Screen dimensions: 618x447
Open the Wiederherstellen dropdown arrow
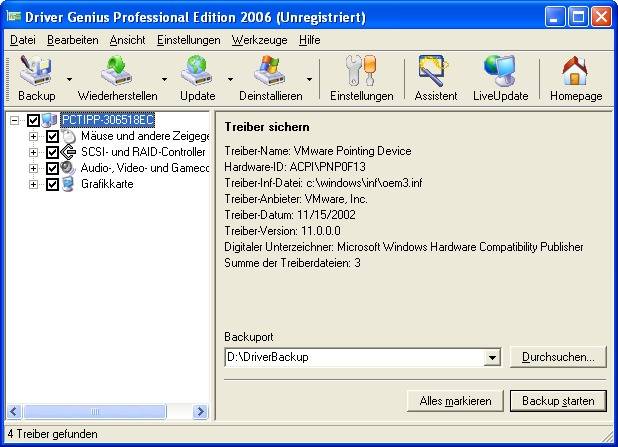click(164, 79)
